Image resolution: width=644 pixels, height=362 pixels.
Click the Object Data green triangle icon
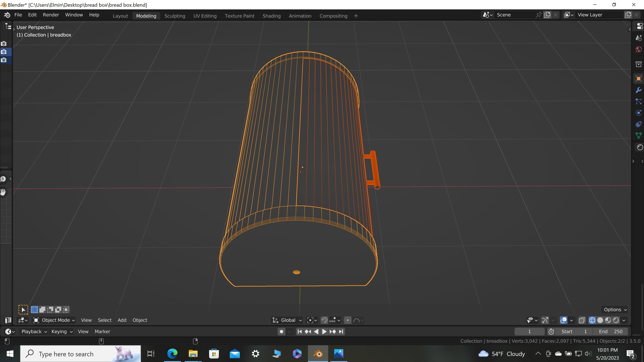click(638, 136)
